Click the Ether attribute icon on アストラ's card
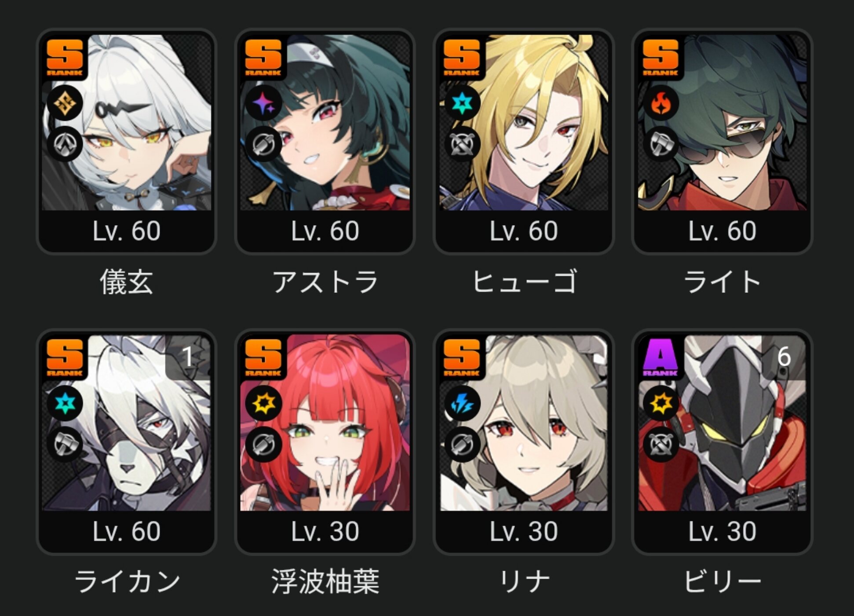854x616 pixels. coord(263,103)
